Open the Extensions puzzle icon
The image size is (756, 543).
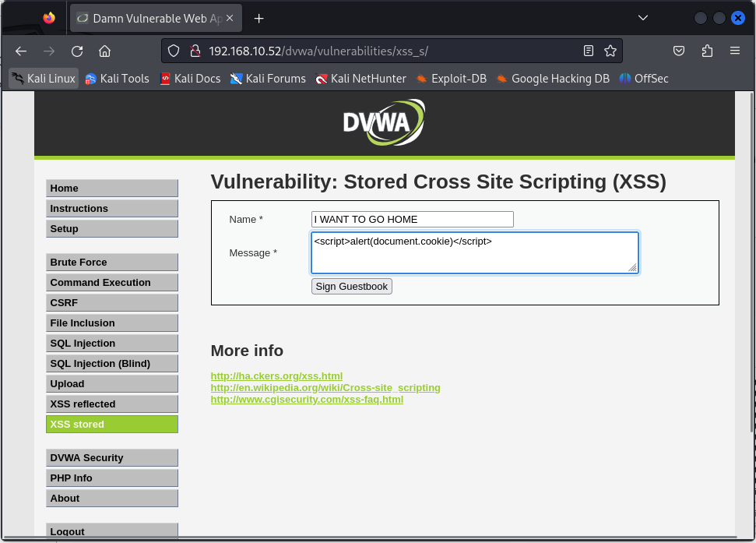pos(707,51)
